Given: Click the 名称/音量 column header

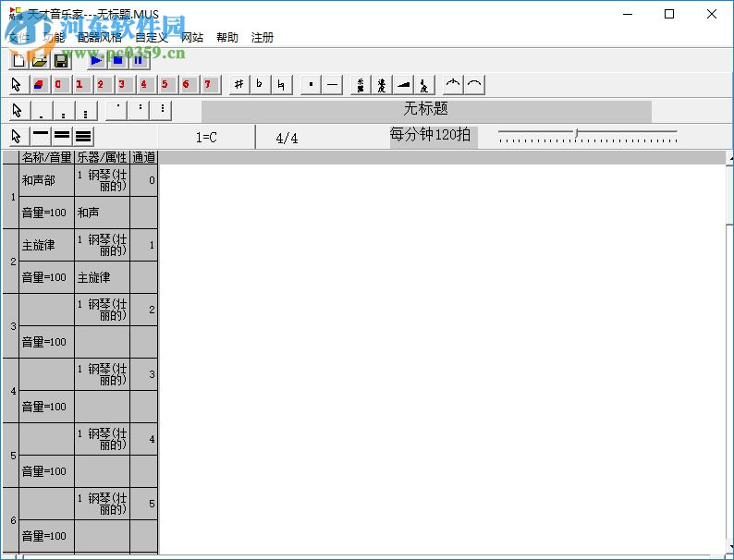Looking at the screenshot, I should pos(46,157).
